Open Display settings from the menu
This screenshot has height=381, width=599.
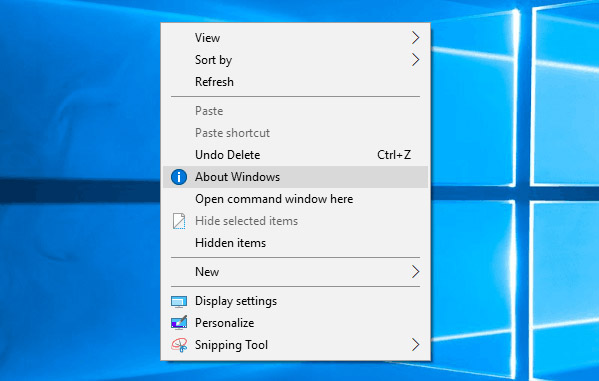tap(295, 301)
